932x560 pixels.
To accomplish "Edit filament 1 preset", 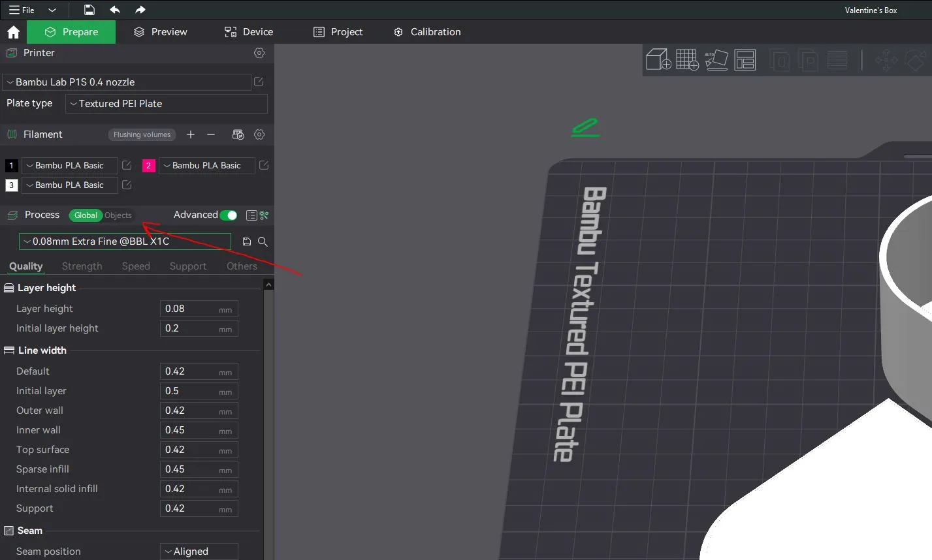I will [127, 165].
